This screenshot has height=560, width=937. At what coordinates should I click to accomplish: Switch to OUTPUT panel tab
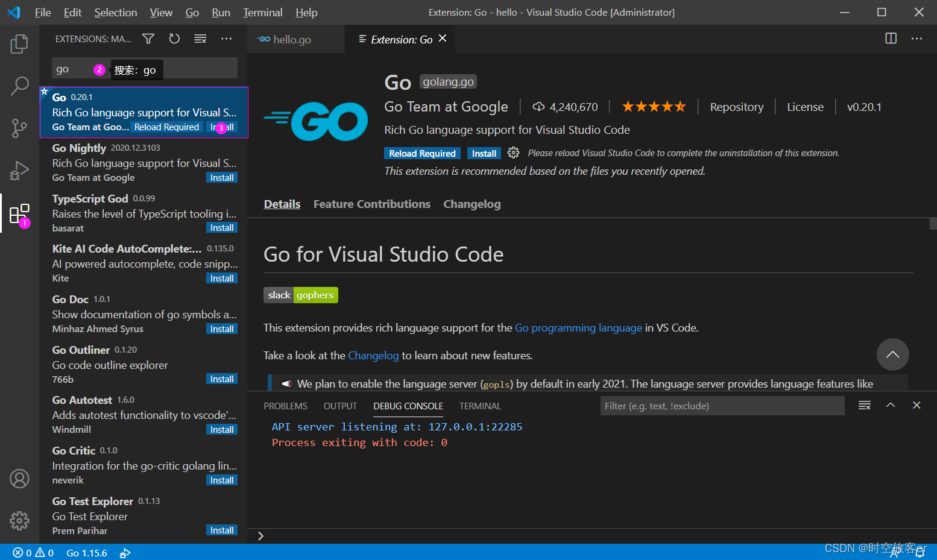[340, 406]
